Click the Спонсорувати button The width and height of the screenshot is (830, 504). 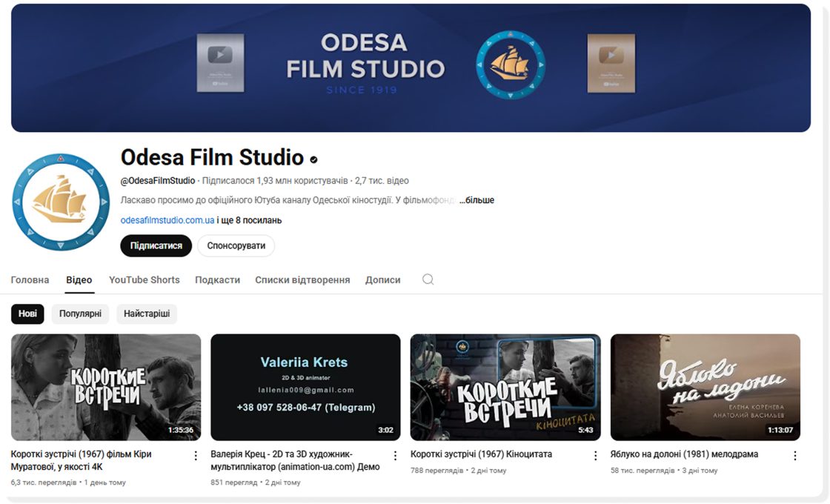(x=236, y=245)
